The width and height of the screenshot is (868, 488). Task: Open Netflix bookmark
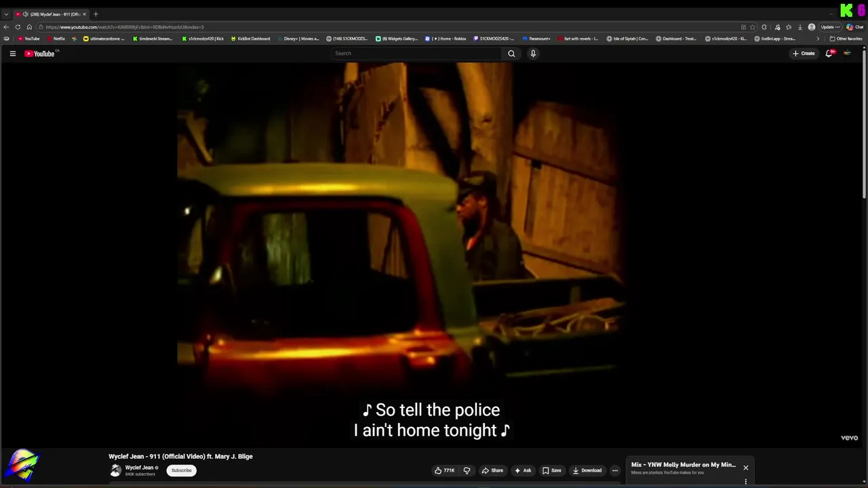pos(56,39)
